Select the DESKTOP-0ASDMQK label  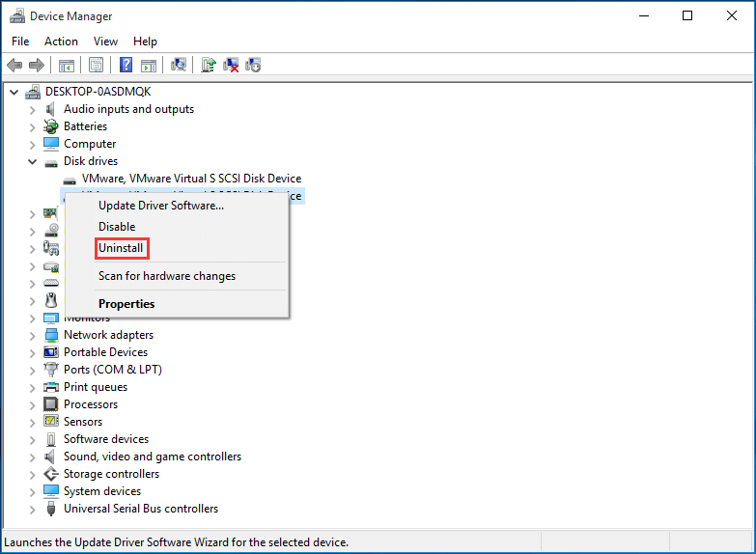pos(98,92)
